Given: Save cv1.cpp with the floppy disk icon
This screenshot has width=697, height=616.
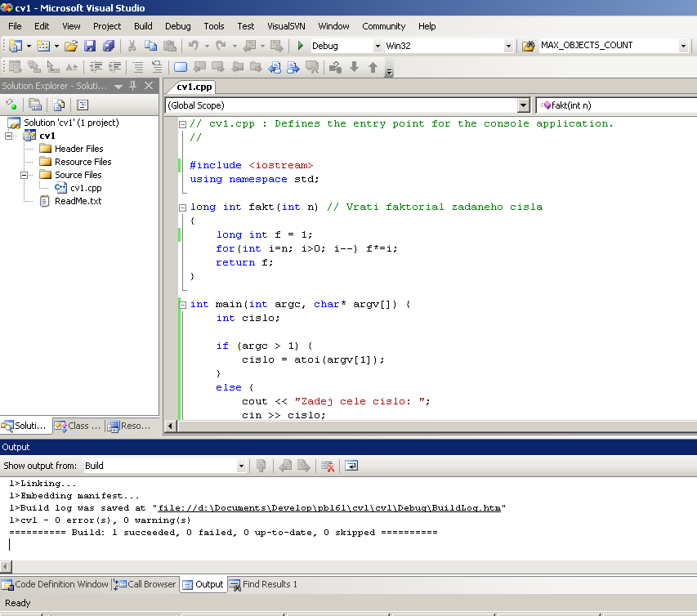Looking at the screenshot, I should (90, 46).
